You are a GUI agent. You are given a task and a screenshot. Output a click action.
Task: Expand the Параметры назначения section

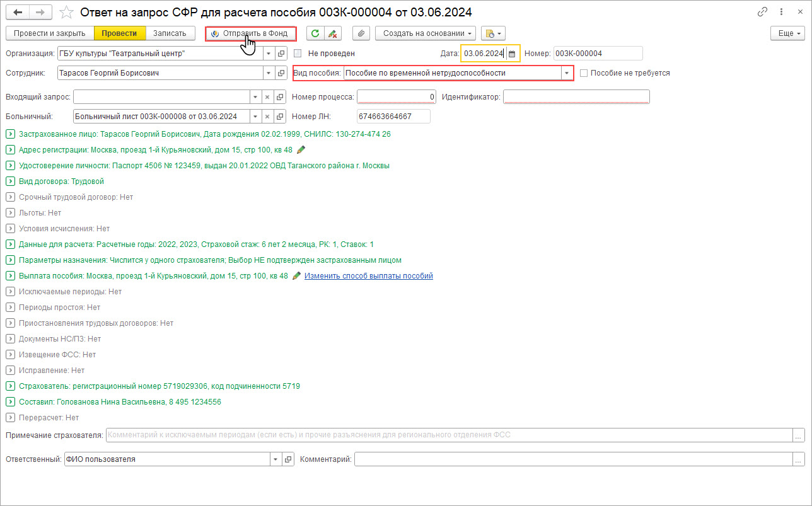pyautogui.click(x=10, y=260)
